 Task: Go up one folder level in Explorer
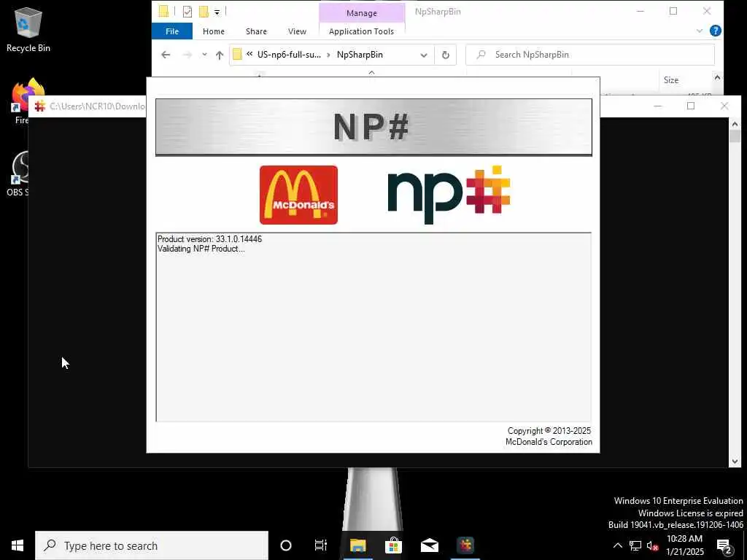pos(220,55)
